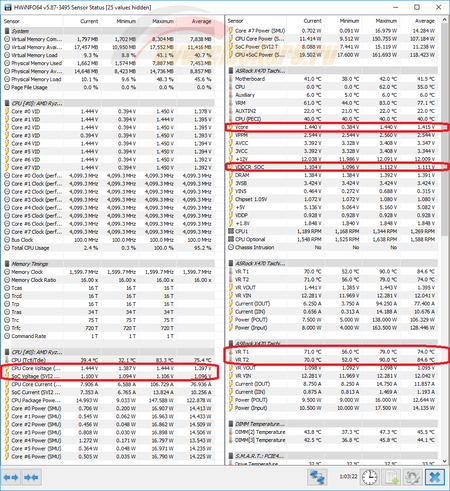Click the expand columns arrows icon
Screen dimensions: 450x491
coord(11,477)
